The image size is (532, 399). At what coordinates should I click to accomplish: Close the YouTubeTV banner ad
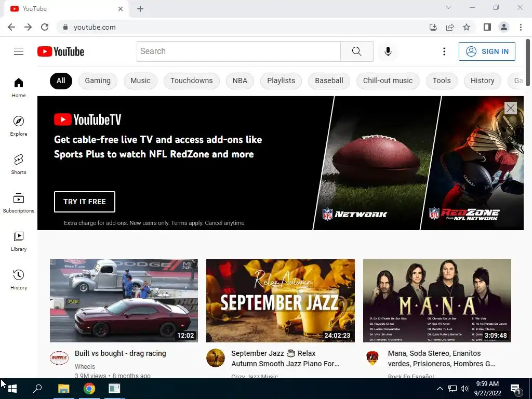point(510,108)
